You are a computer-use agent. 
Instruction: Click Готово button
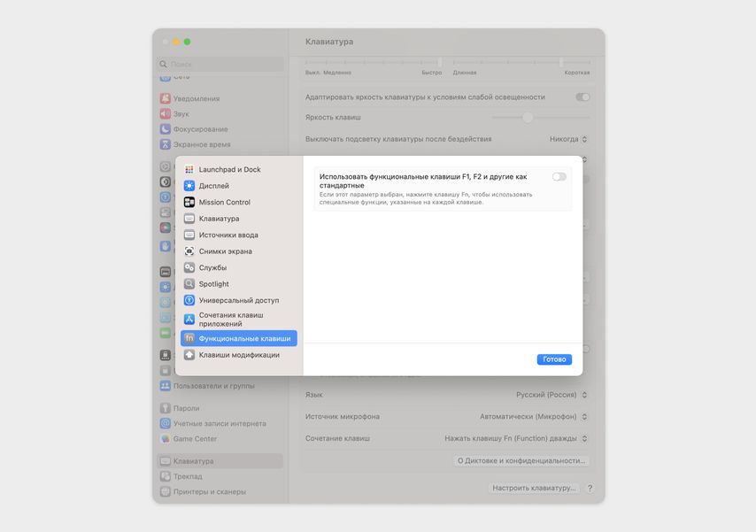[554, 359]
